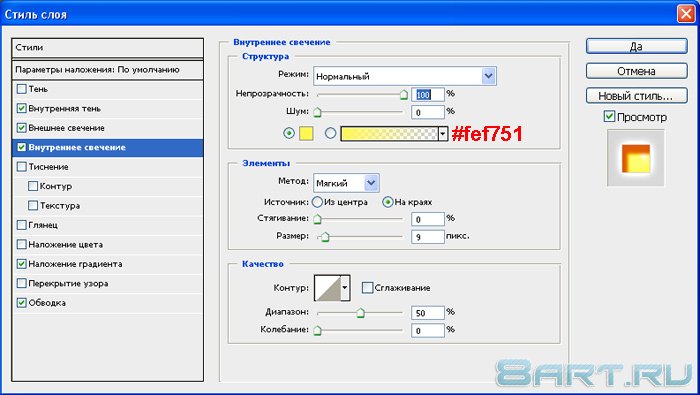
Task: Click the yellow-to-transparent gradient bar
Action: click(389, 133)
